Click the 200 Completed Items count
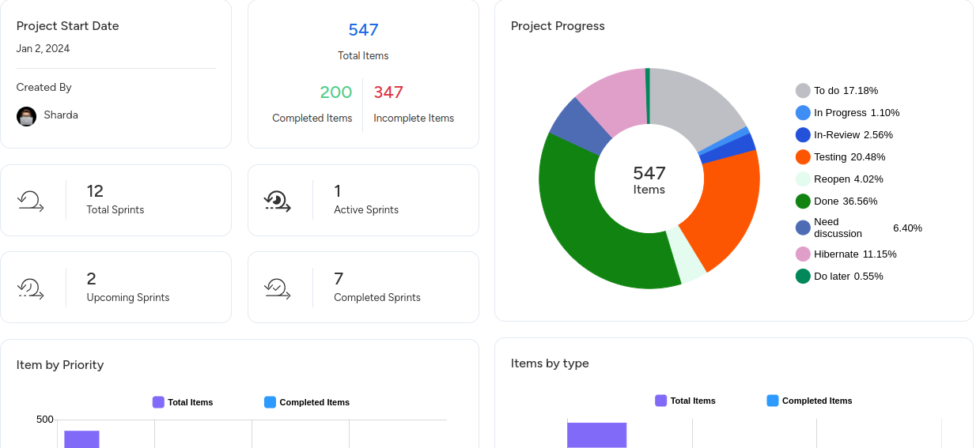Viewport: 980px width, 448px height. pyautogui.click(x=335, y=92)
